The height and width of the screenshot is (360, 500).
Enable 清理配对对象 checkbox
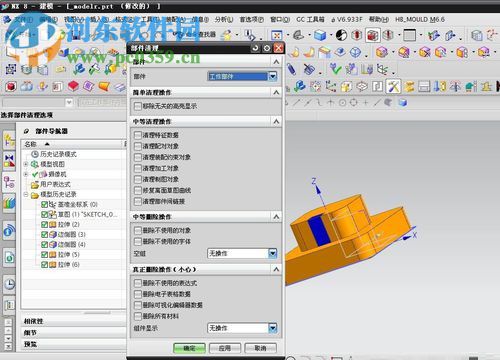137,146
